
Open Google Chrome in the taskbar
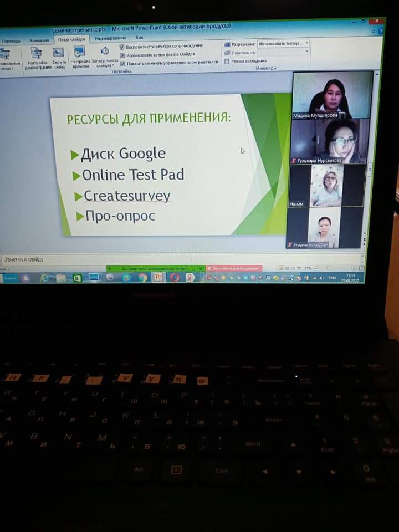point(142,278)
